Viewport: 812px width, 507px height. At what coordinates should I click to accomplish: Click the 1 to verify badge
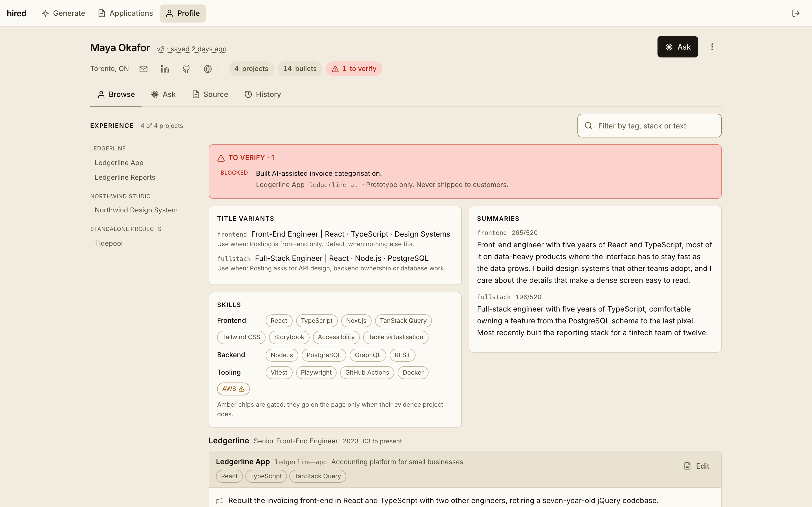click(354, 69)
